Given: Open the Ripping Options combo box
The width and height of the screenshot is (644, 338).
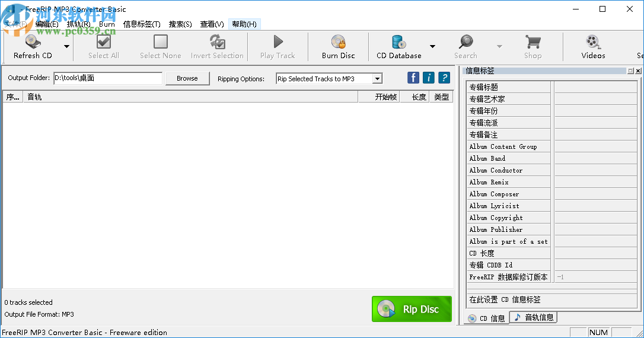Looking at the screenshot, I should 329,78.
